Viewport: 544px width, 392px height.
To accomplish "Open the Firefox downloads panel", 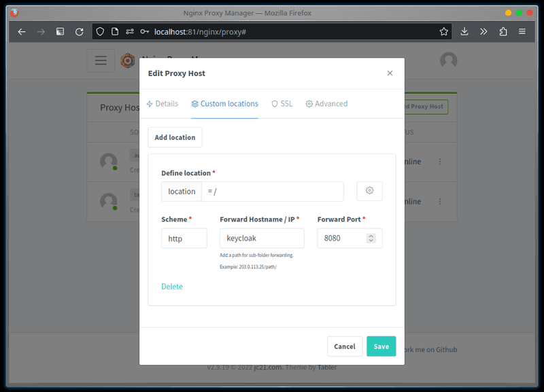I will coord(464,31).
